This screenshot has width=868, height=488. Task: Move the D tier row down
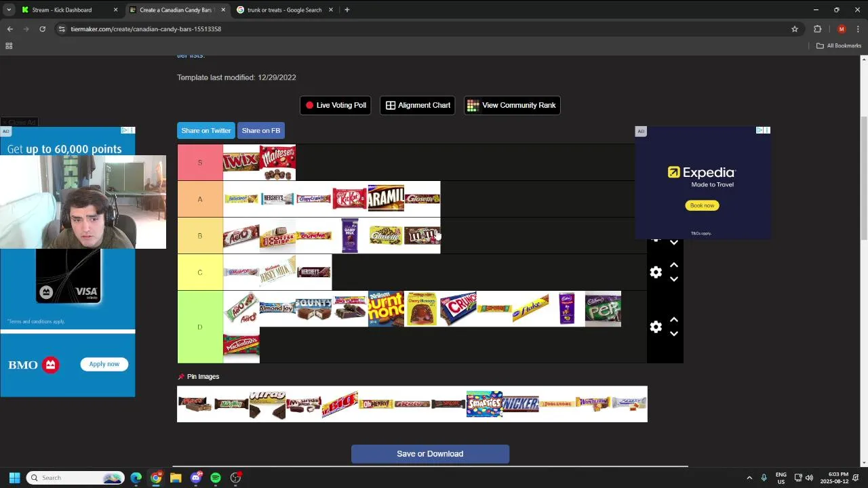[674, 333]
